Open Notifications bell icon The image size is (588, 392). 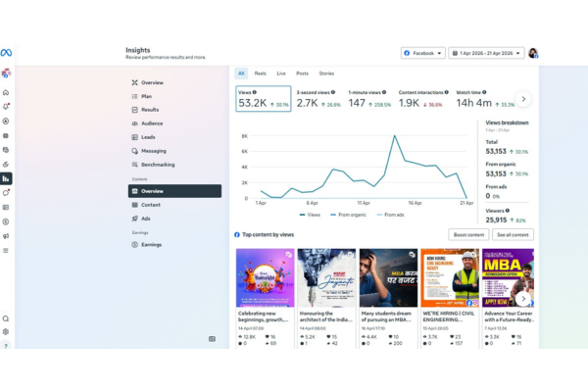6,107
